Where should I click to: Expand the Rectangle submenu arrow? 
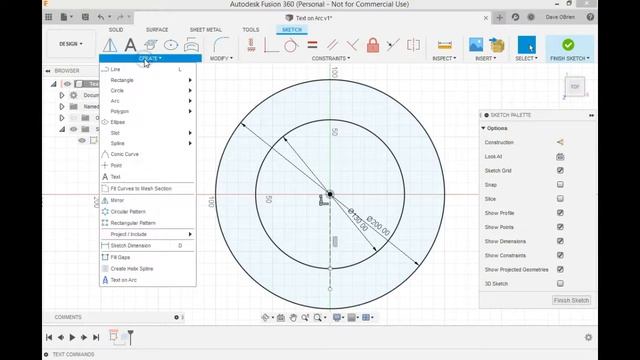click(190, 80)
